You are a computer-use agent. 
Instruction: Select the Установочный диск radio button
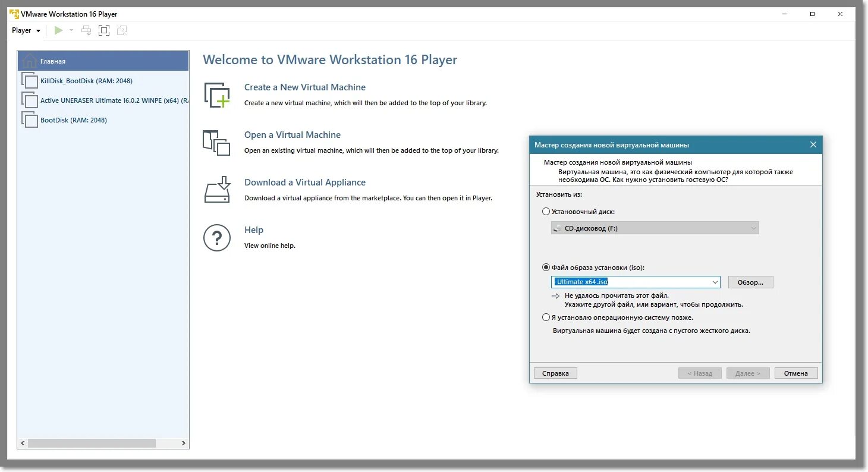click(x=546, y=212)
